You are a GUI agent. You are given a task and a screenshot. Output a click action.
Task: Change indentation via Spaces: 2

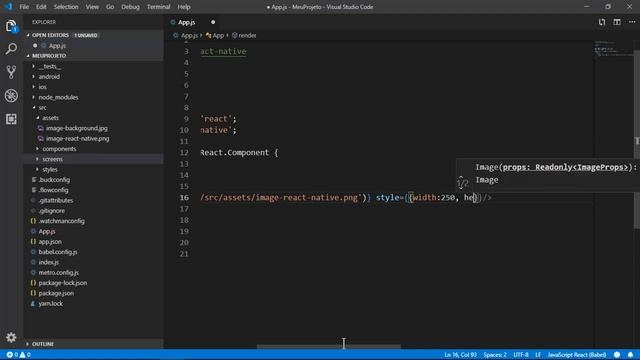pos(495,355)
